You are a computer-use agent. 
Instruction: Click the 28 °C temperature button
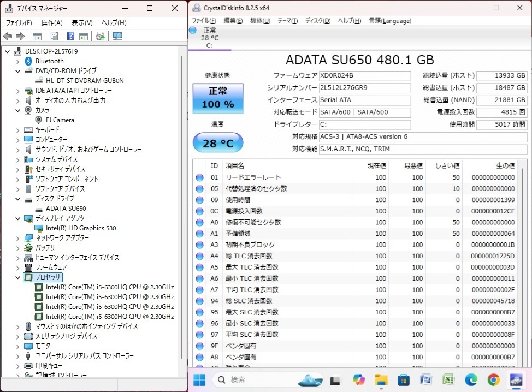click(218, 144)
